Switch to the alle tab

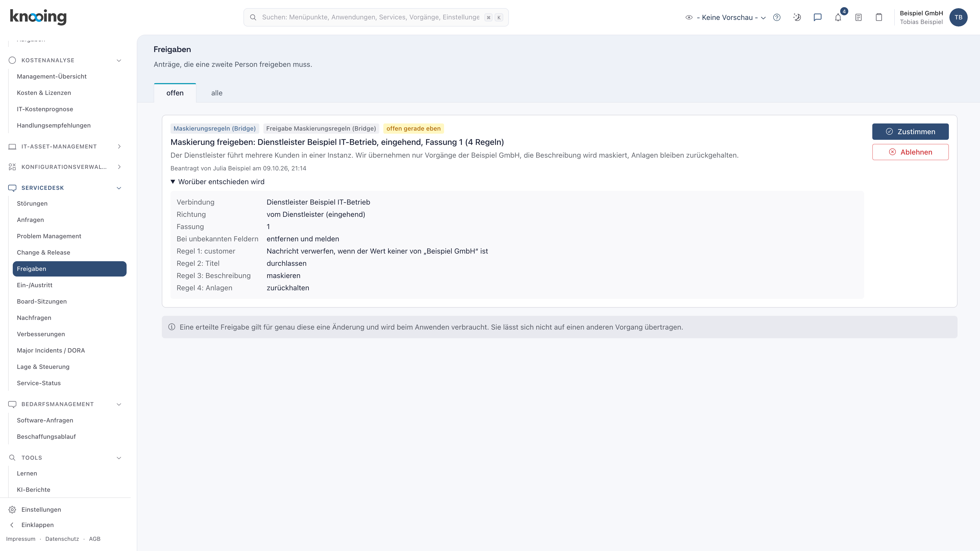click(217, 93)
